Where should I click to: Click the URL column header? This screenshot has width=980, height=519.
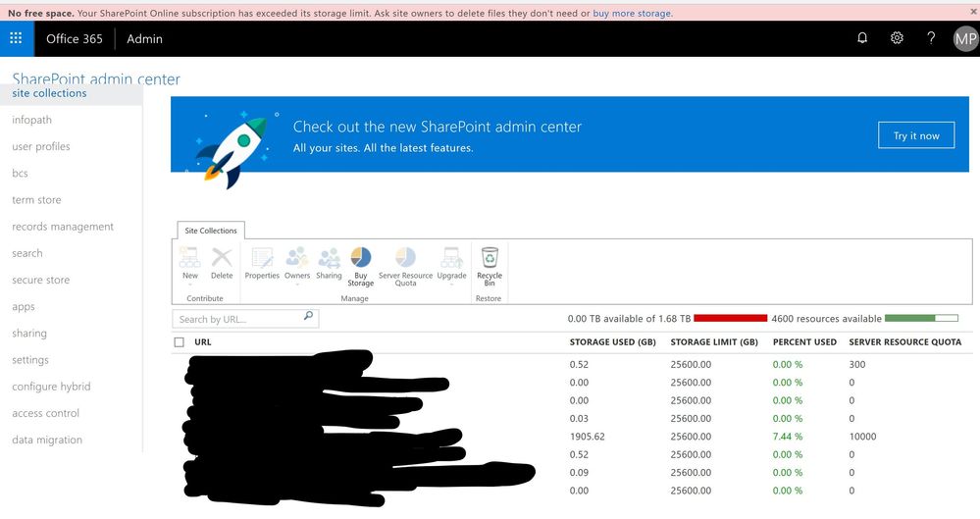pyautogui.click(x=202, y=342)
